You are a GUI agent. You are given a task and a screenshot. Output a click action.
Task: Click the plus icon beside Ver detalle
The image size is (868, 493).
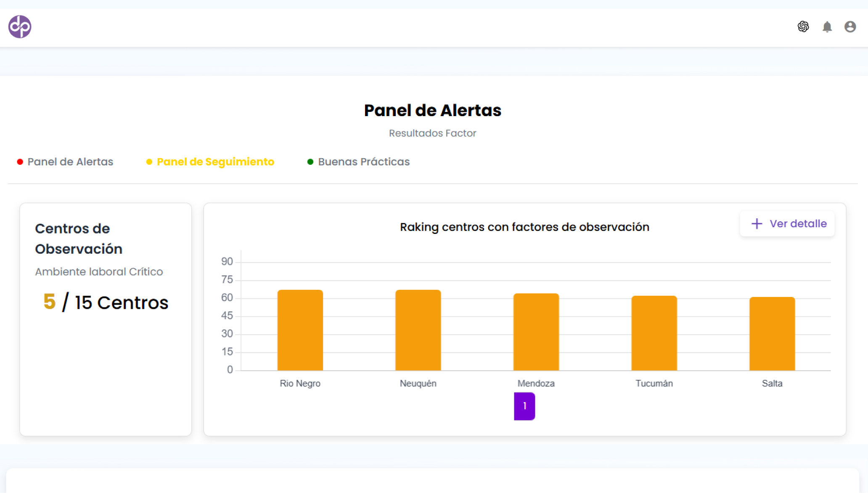click(757, 224)
